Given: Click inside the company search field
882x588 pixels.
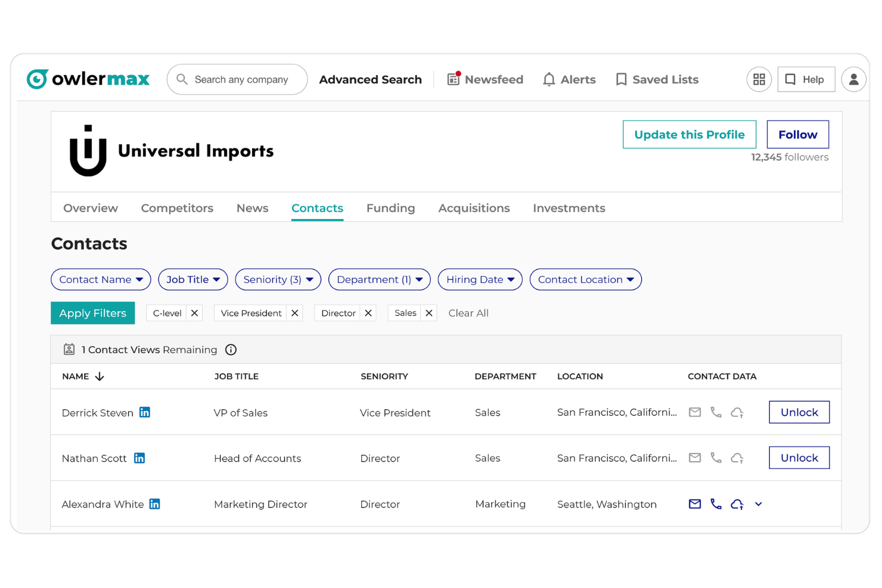Looking at the screenshot, I should click(x=238, y=79).
